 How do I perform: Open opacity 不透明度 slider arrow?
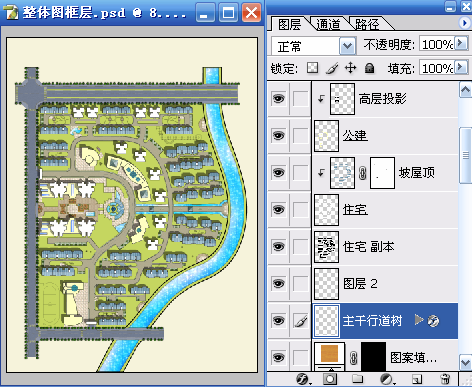pyautogui.click(x=462, y=43)
